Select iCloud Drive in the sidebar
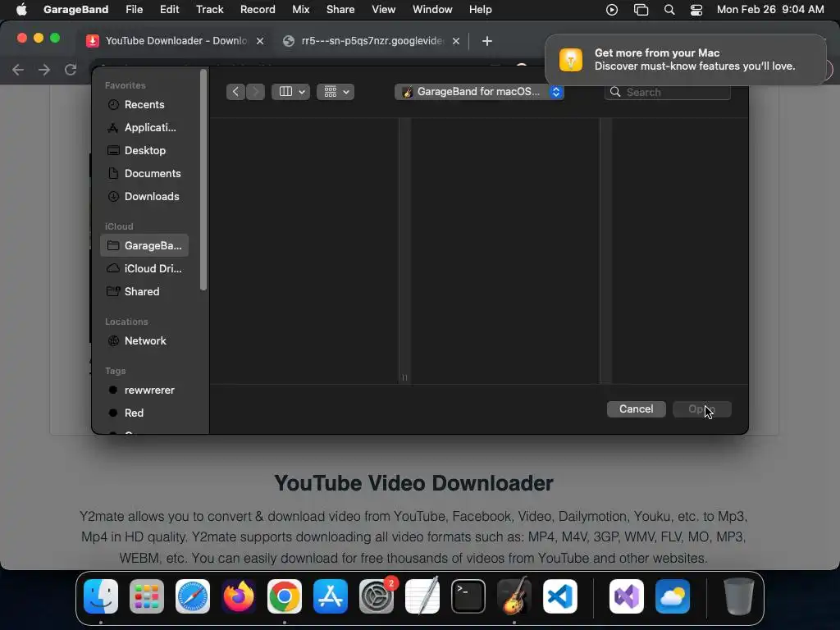This screenshot has height=630, width=840. pyautogui.click(x=144, y=268)
